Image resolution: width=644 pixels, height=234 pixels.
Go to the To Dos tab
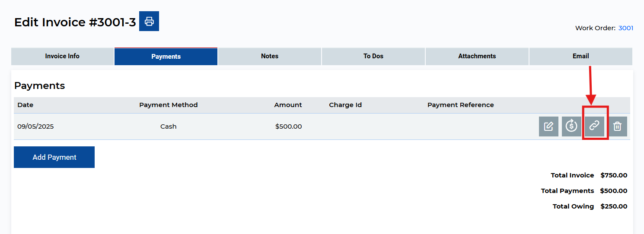(373, 56)
